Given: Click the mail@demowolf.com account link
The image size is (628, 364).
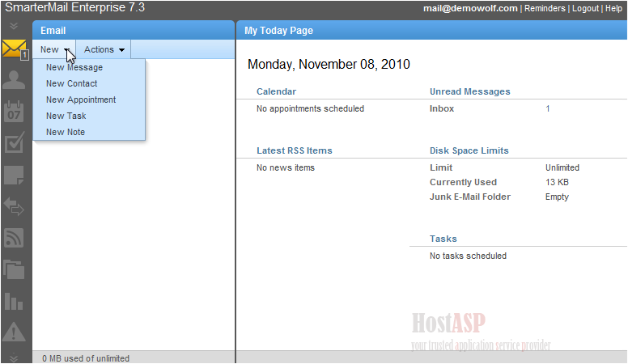Looking at the screenshot, I should (470, 8).
